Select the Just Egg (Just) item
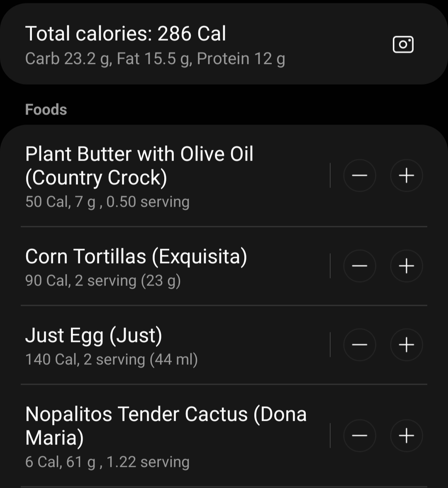Viewport: 448px width, 488px height. (94, 336)
